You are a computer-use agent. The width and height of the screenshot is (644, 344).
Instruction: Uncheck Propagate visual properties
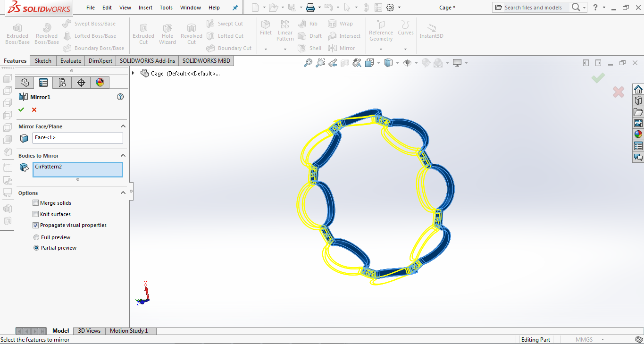(x=36, y=225)
